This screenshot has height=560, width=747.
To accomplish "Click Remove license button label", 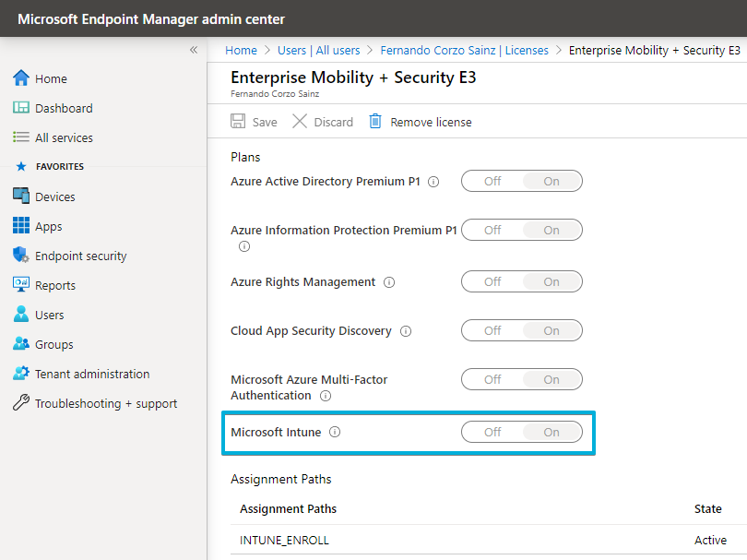I will [432, 122].
